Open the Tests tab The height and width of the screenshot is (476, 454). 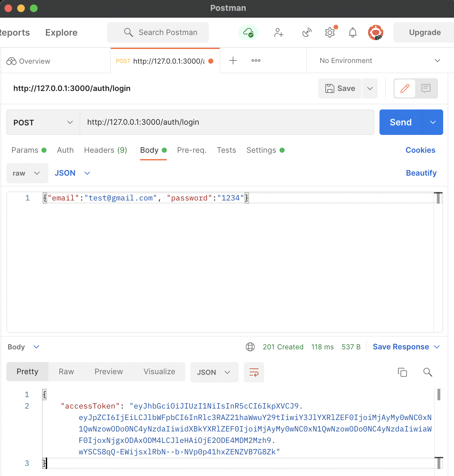(x=226, y=150)
